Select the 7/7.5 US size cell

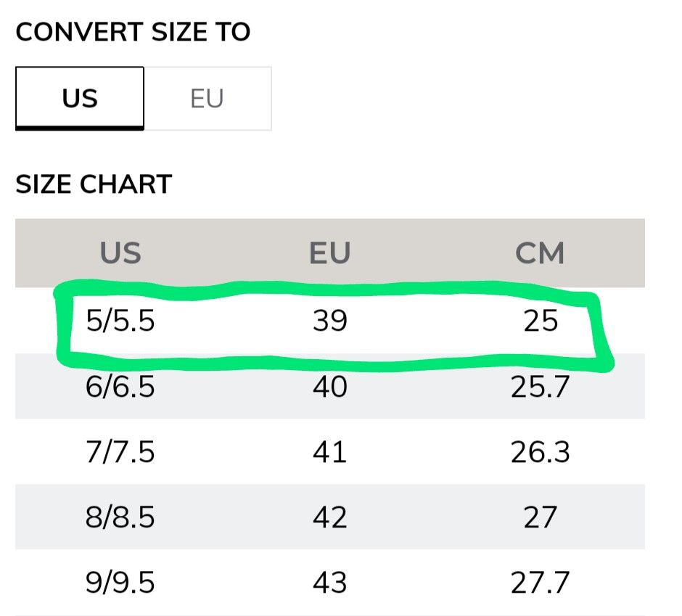tap(120, 452)
